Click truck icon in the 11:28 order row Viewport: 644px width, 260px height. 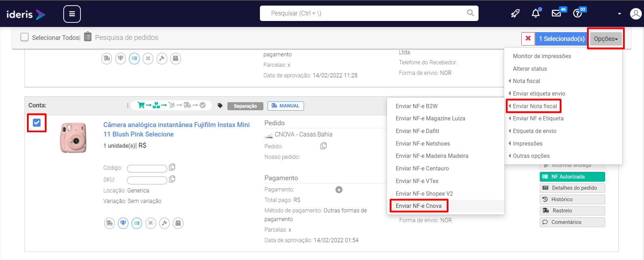107,58
